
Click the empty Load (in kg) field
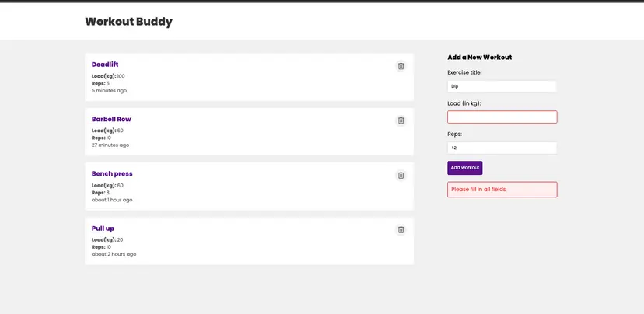click(502, 117)
